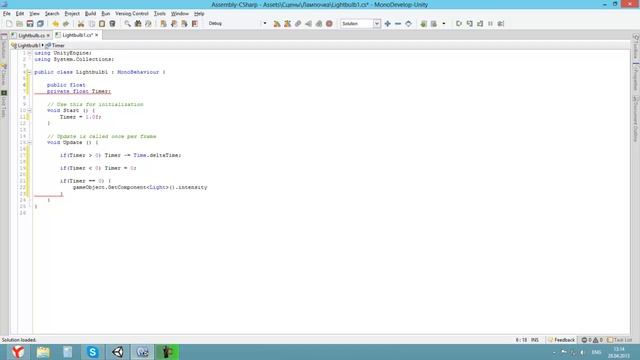This screenshot has height=360, width=640.
Task: Open Skype from taskbar
Action: (93, 352)
